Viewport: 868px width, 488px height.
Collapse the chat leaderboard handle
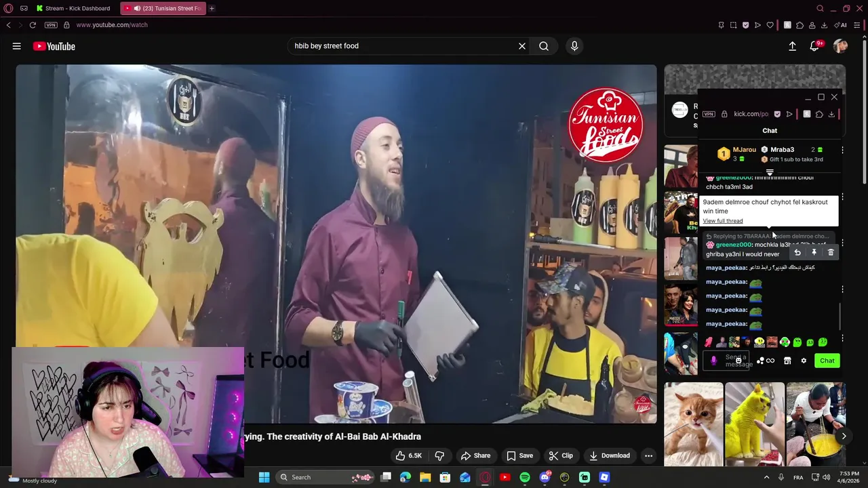pyautogui.click(x=770, y=172)
